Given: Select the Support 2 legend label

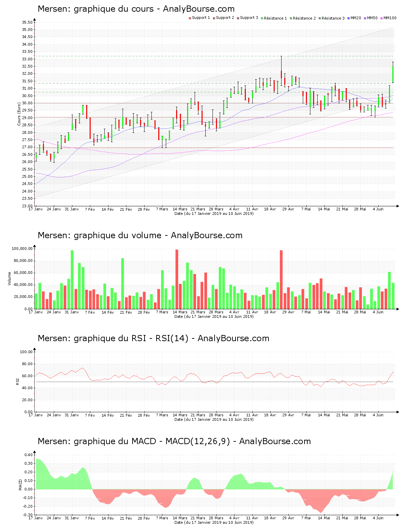Looking at the screenshot, I should [x=225, y=18].
